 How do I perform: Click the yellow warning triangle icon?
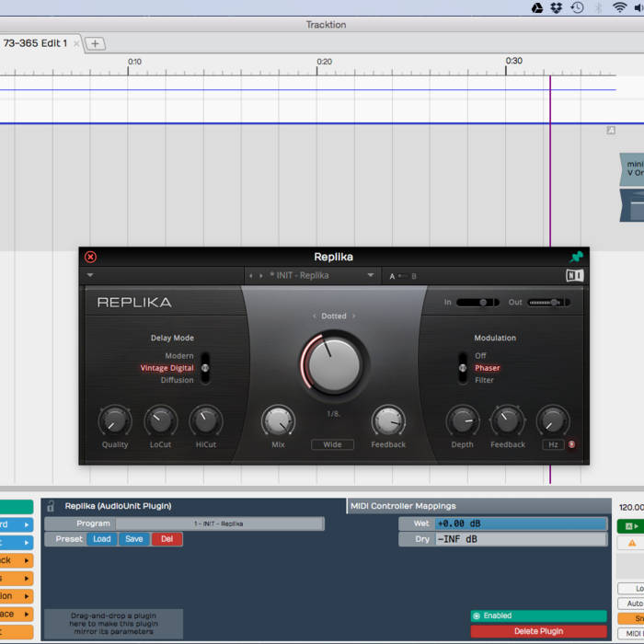632,543
